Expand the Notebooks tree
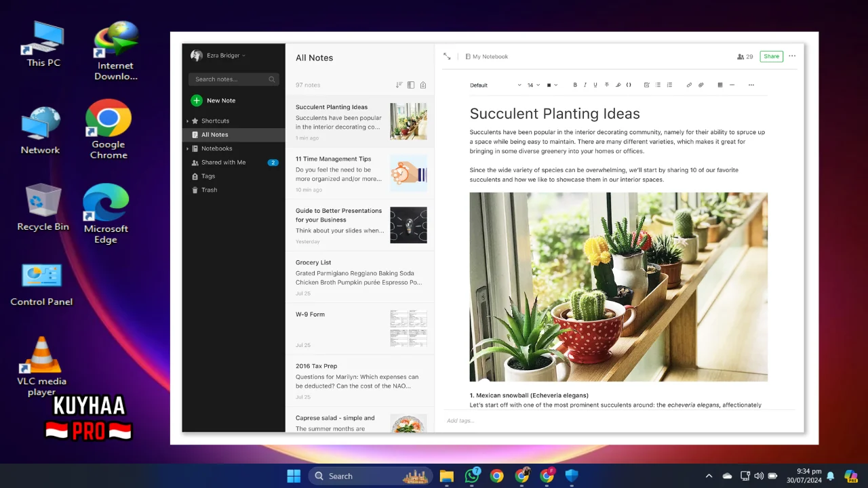The image size is (868, 488). [188, 148]
